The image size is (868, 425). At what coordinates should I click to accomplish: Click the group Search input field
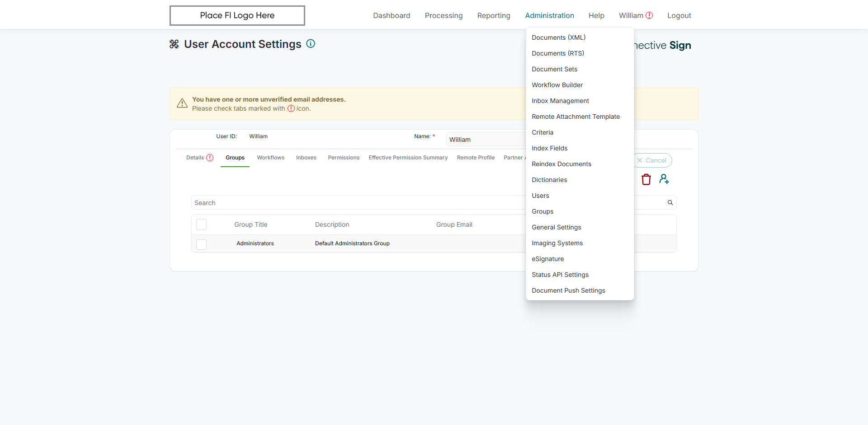(x=357, y=203)
